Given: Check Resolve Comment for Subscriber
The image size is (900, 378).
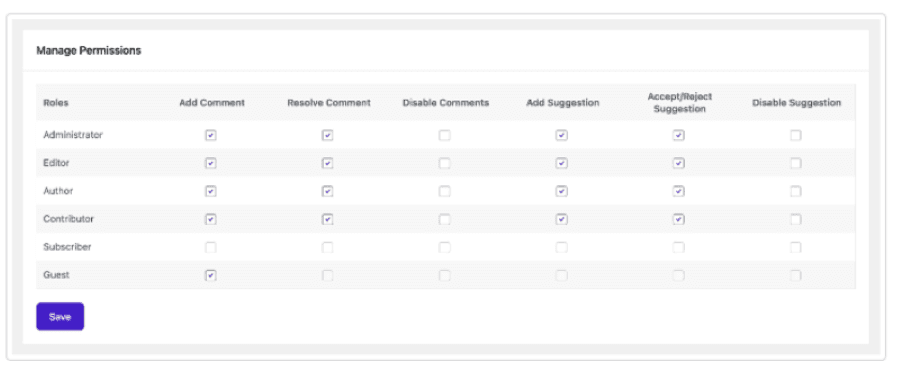Looking at the screenshot, I should (327, 248).
